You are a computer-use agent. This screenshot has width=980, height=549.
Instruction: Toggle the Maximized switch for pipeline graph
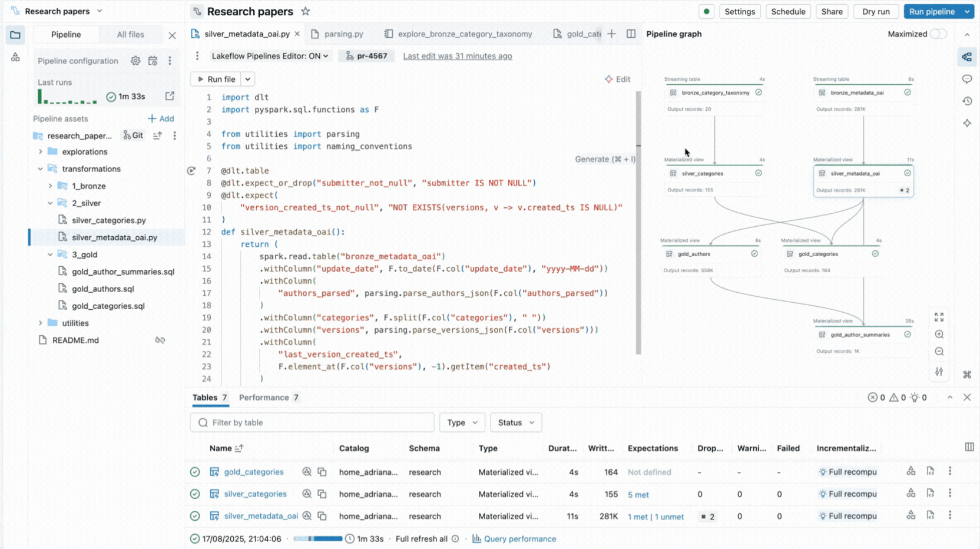click(x=938, y=34)
